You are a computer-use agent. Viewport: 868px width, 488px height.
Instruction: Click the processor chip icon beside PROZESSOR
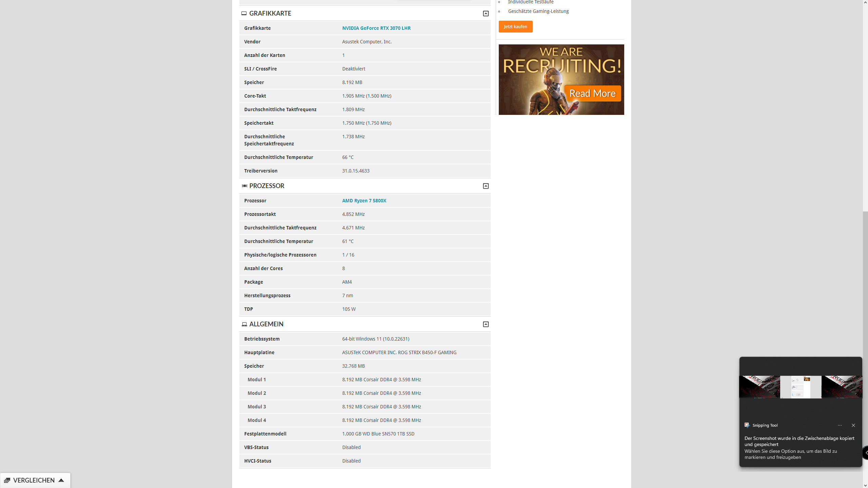244,186
